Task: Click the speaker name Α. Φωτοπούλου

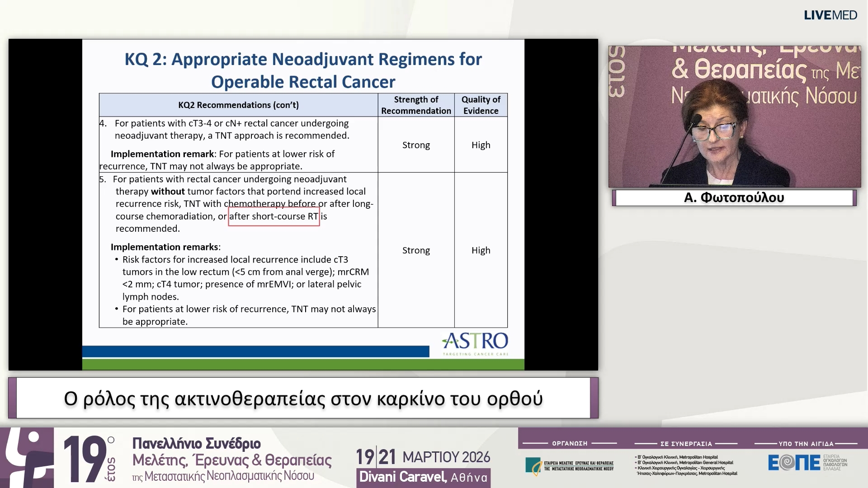Action: 734,197
